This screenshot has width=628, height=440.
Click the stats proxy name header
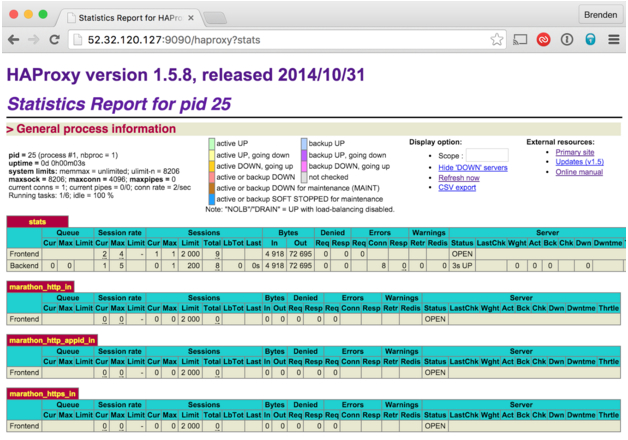pyautogui.click(x=37, y=222)
